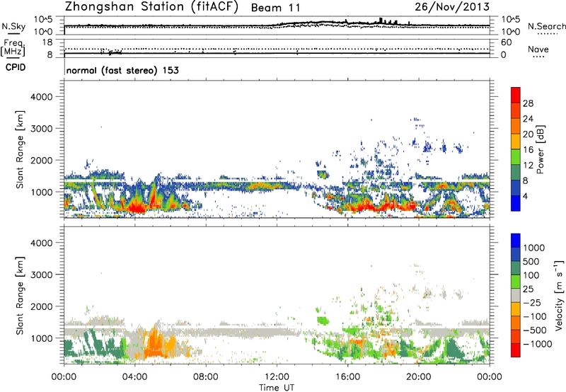Click the '60' right Nave axis value
Viewport: 566px width, 392px height.
507,42
